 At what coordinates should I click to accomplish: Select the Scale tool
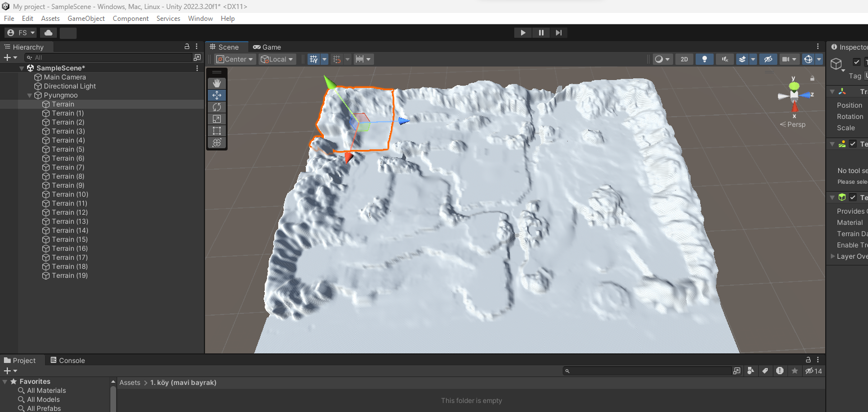click(217, 119)
